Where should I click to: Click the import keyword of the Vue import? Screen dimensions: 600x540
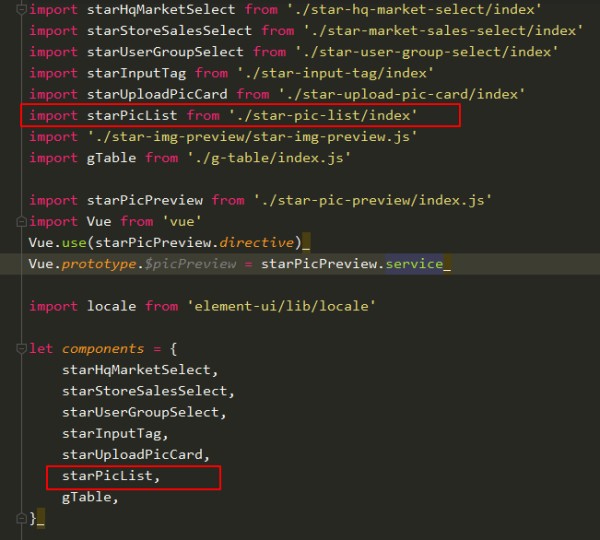pos(54,222)
